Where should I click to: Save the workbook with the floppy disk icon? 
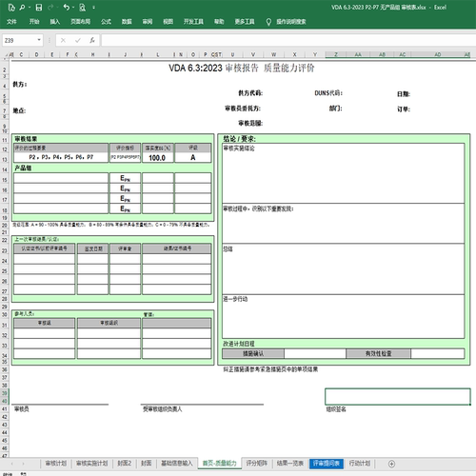click(39, 8)
